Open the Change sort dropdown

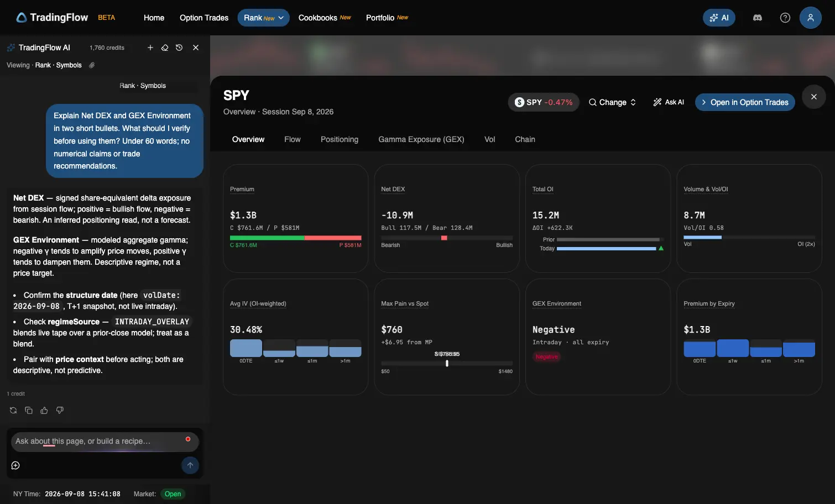pos(612,102)
